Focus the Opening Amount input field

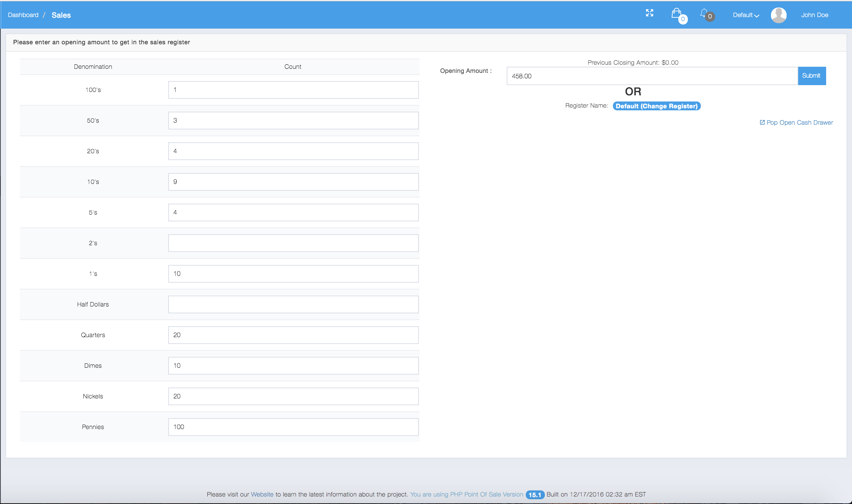tap(652, 76)
